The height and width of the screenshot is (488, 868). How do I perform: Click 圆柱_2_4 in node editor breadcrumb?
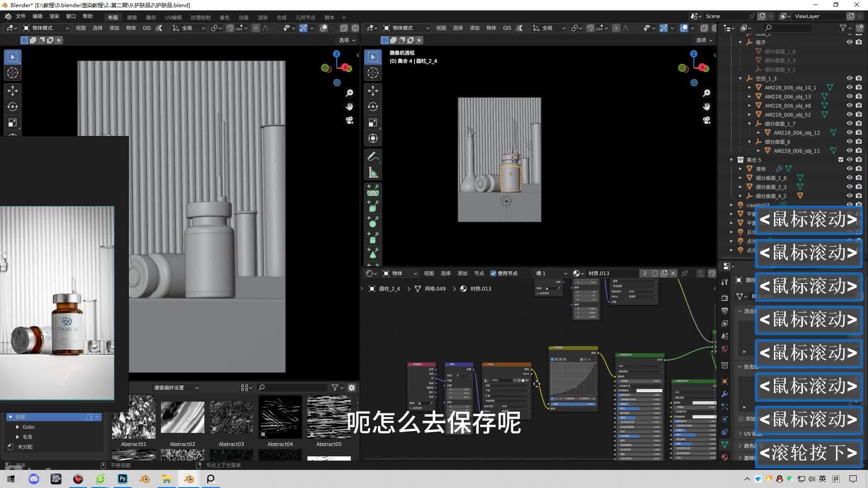point(390,289)
